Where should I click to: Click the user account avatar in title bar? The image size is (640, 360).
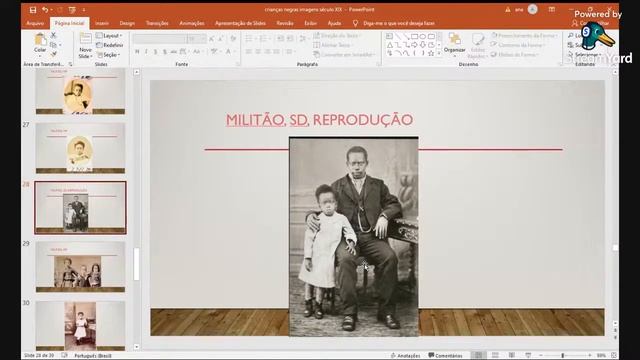click(532, 9)
